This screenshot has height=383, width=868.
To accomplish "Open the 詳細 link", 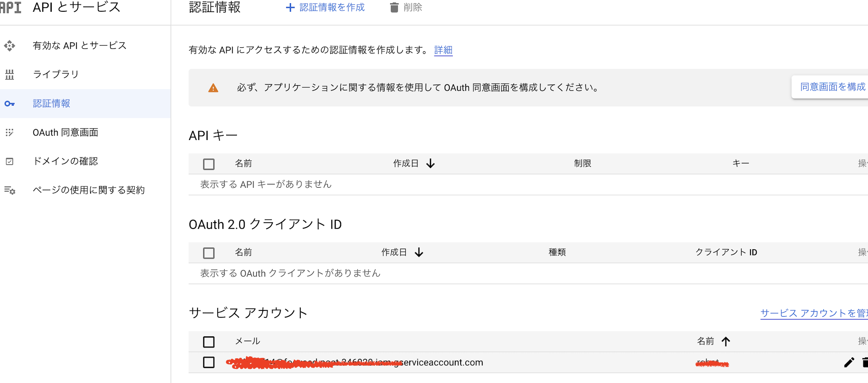I will point(443,50).
